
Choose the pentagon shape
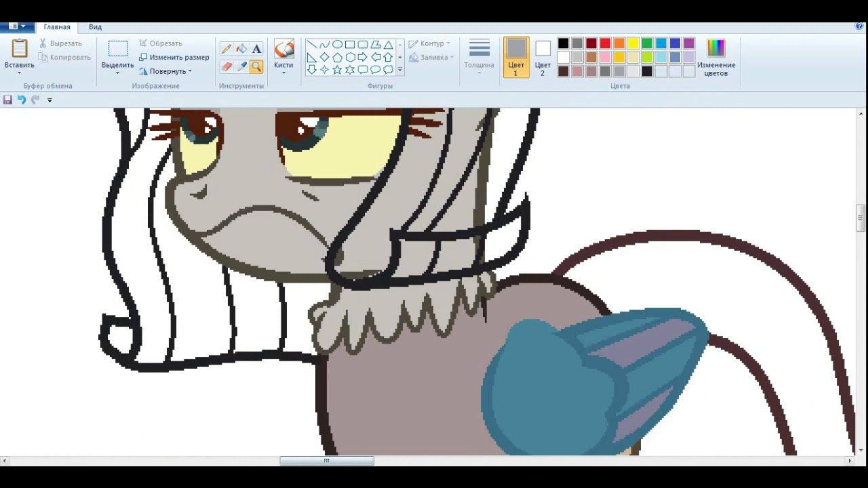(x=337, y=57)
